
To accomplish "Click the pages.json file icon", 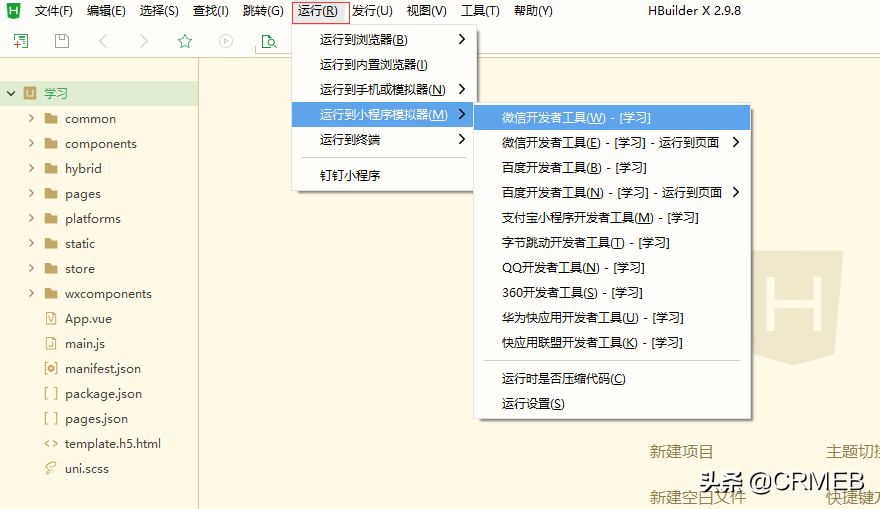I will pos(51,419).
